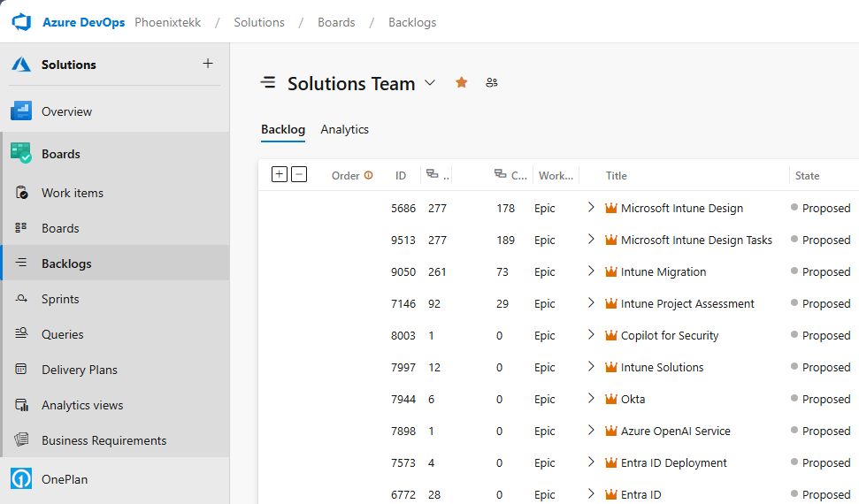Add new item with sidebar plus icon
Screen dimensions: 859x504
(208, 64)
